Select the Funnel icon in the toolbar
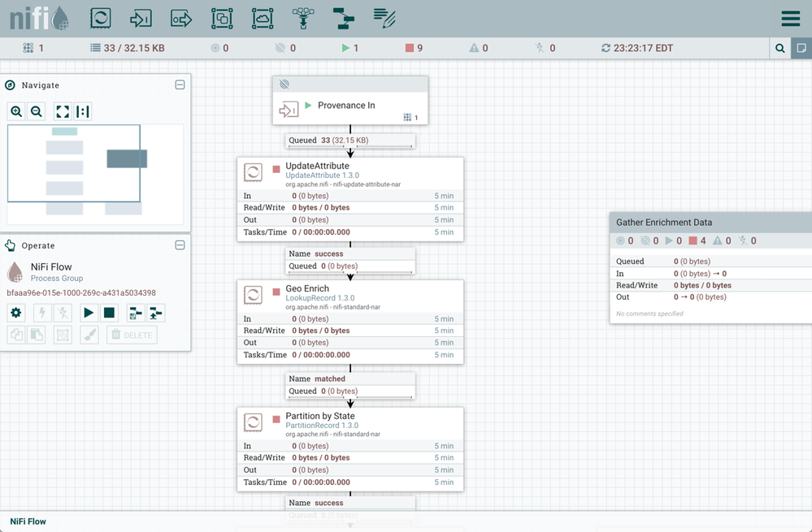 tap(302, 18)
